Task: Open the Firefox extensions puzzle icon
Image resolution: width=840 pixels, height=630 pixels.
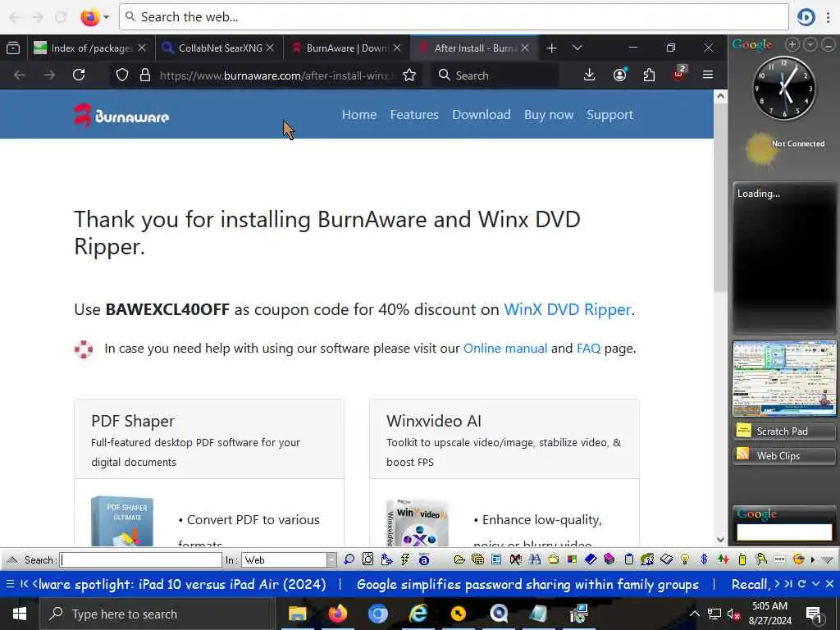Action: point(649,75)
